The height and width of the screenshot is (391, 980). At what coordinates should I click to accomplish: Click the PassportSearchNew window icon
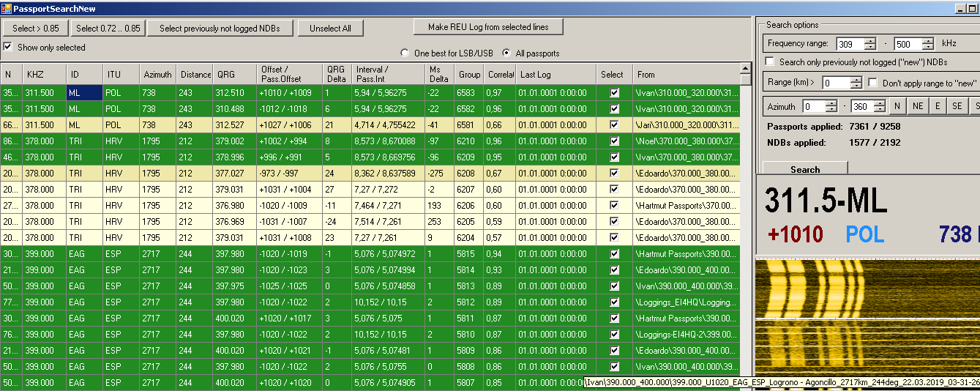[x=6, y=9]
